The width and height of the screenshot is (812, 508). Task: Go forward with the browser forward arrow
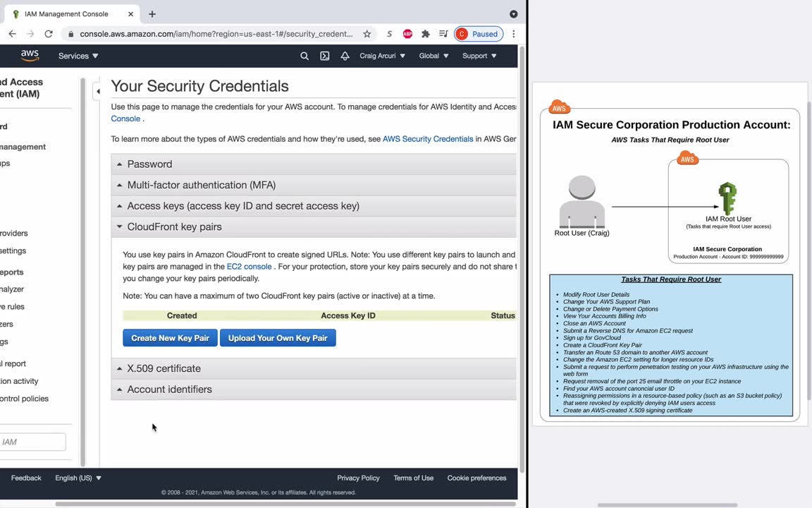tap(30, 34)
